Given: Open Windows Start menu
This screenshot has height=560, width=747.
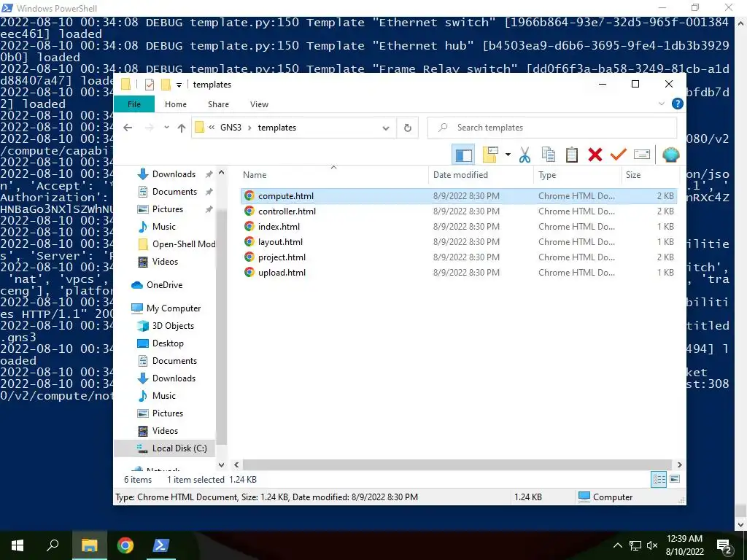Looking at the screenshot, I should (18, 545).
